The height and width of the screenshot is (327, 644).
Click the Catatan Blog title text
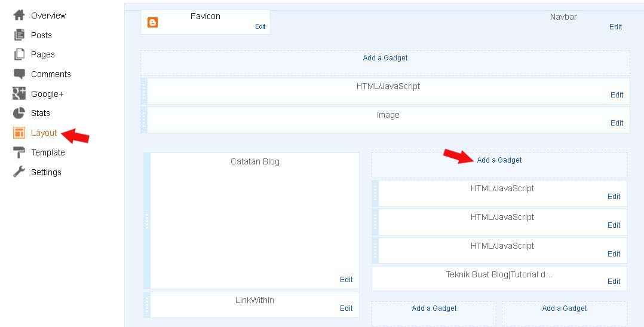point(255,162)
